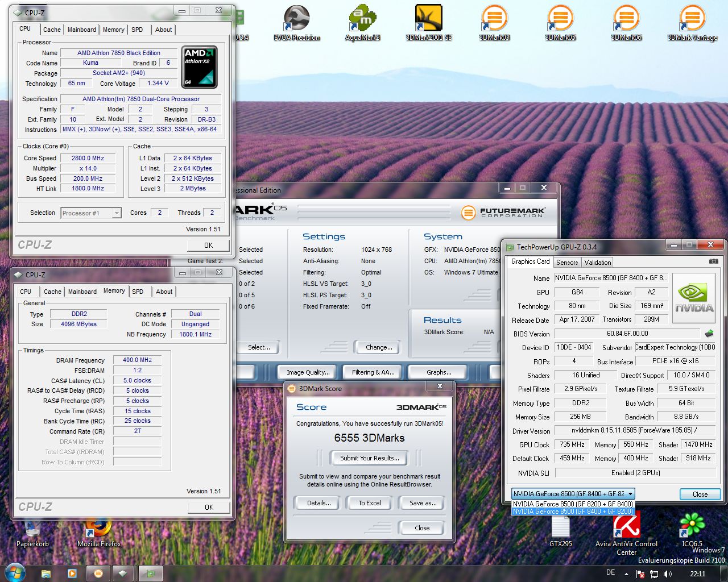This screenshot has height=582, width=728.
Task: Show hidden tray icons arrow
Action: 626,574
